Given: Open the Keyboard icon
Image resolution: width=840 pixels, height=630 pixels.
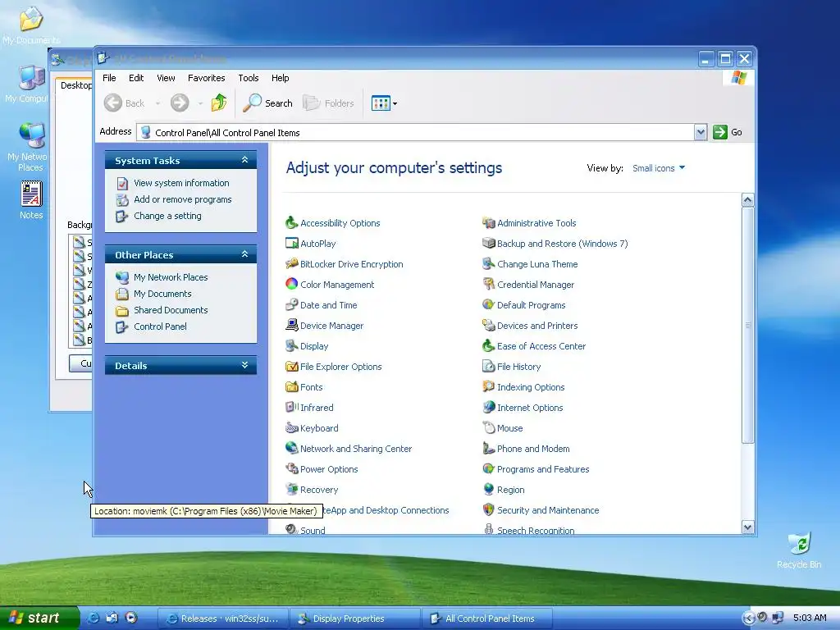Looking at the screenshot, I should [291, 427].
